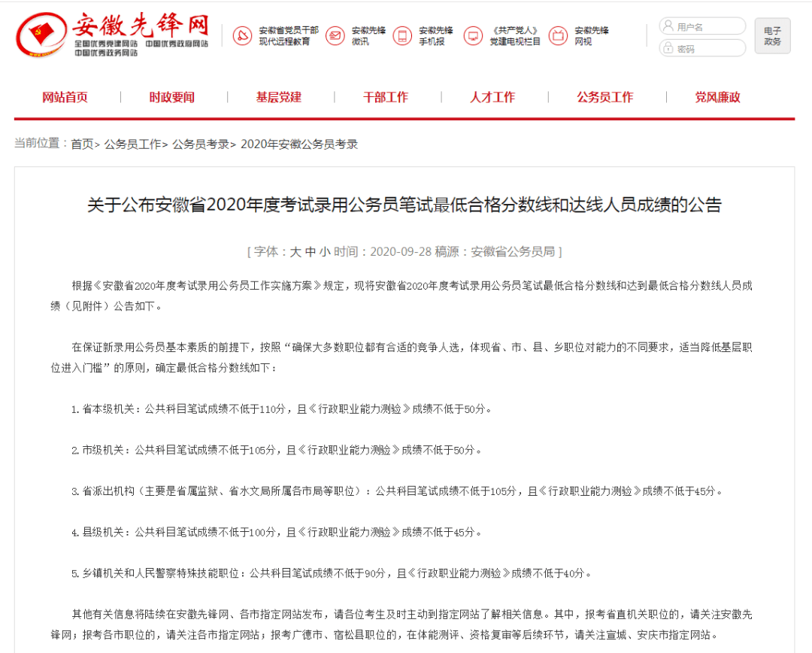This screenshot has height=653, width=812.
Task: Open the 党员干部现代远程教育 icon
Action: click(241, 35)
